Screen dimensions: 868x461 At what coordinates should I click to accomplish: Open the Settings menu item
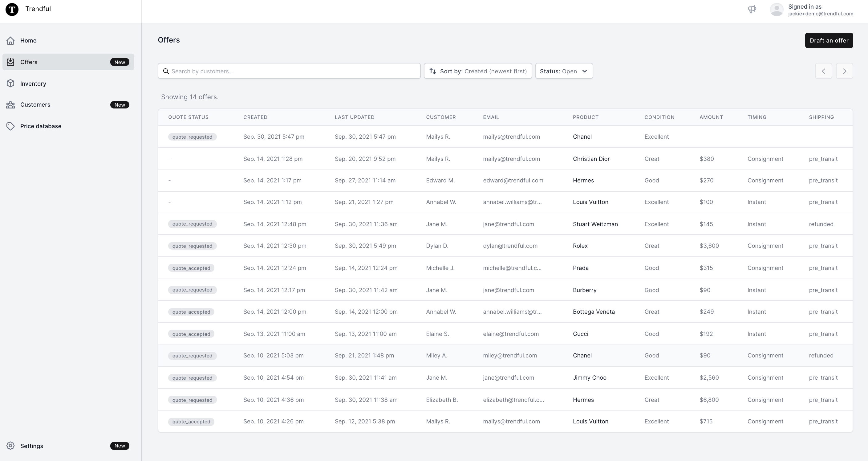pos(68,446)
